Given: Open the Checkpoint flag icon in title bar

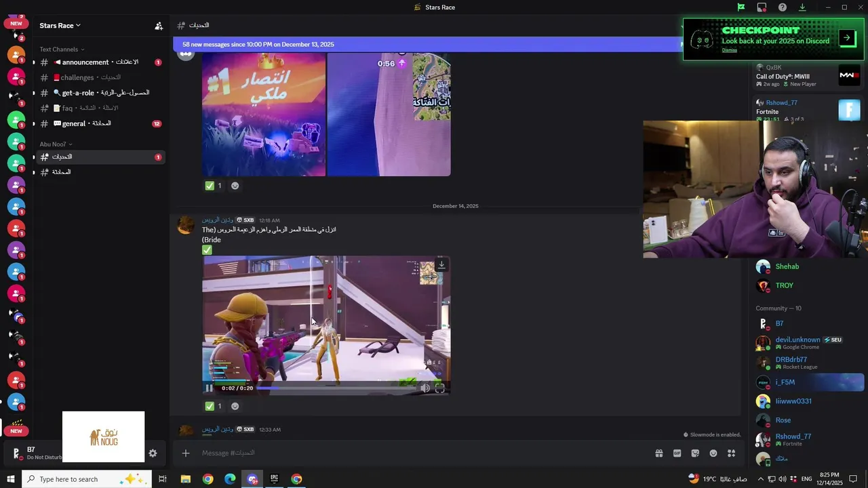Looking at the screenshot, I should pos(741,7).
